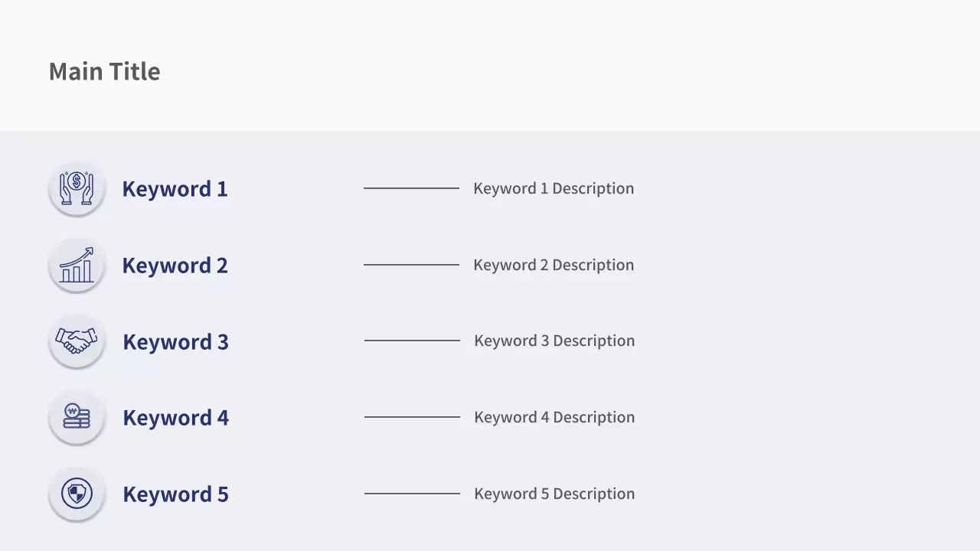Select the Keyword 5 Description text
Image resolution: width=980 pixels, height=551 pixels.
554,494
